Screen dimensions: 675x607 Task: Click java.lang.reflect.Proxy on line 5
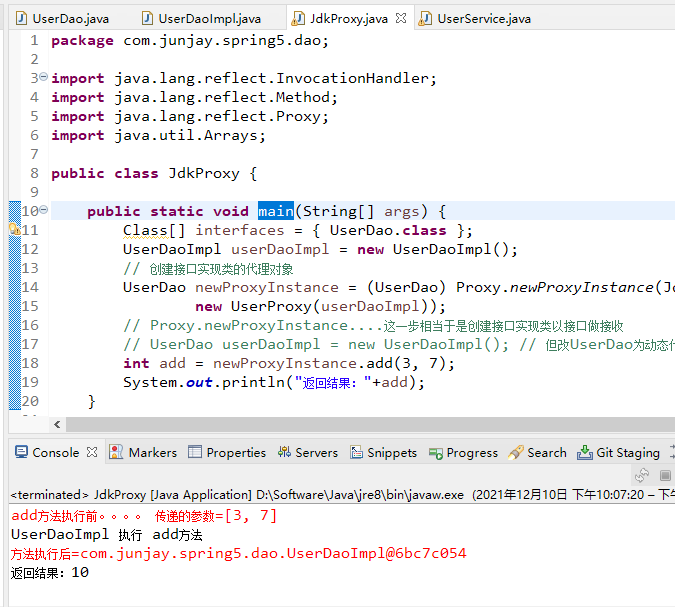(x=217, y=116)
